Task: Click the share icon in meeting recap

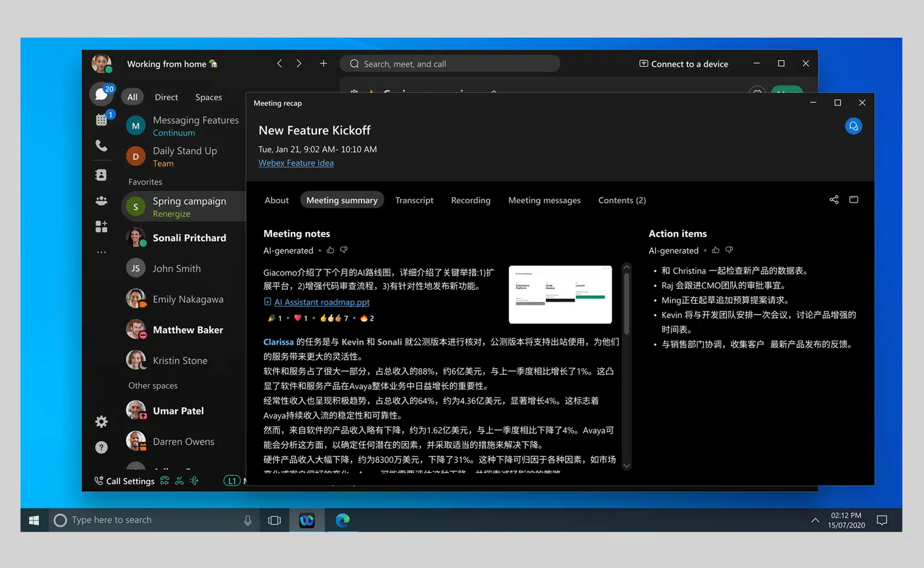Action: click(x=834, y=200)
